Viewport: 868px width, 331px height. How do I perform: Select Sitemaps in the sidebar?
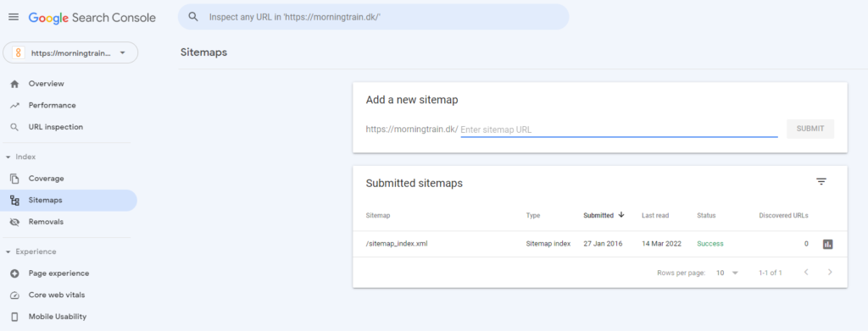click(x=69, y=200)
